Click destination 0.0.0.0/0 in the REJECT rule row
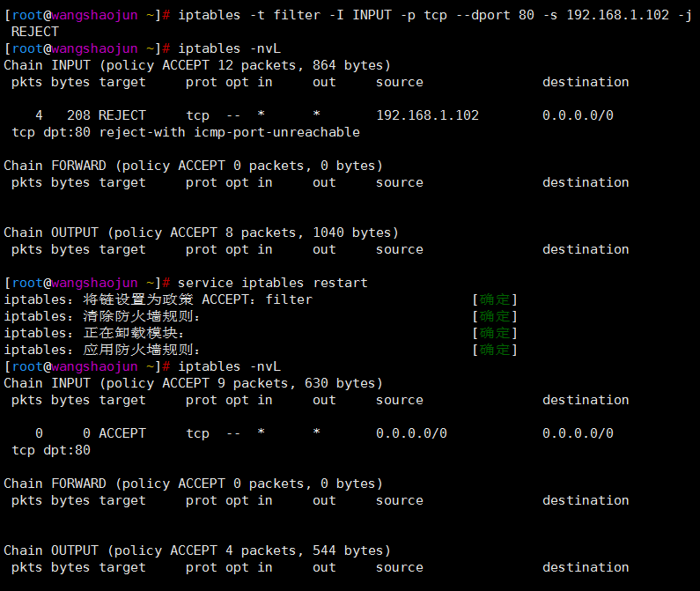The width and height of the screenshot is (700, 591). point(578,115)
